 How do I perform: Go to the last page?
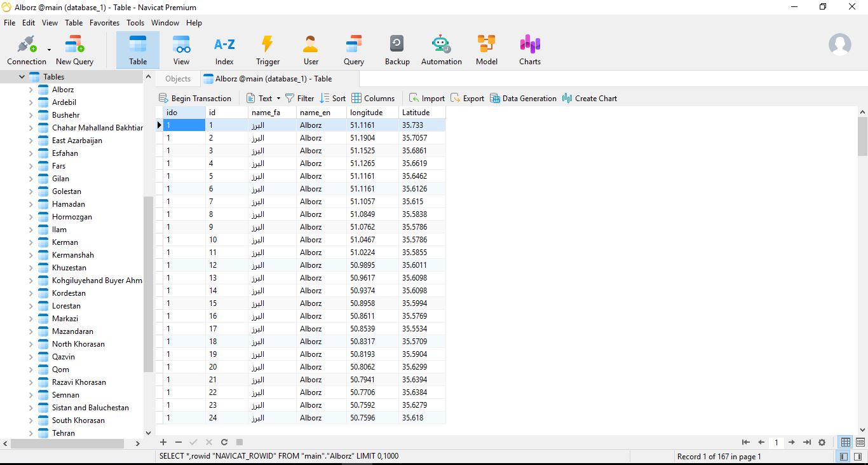[x=807, y=442]
